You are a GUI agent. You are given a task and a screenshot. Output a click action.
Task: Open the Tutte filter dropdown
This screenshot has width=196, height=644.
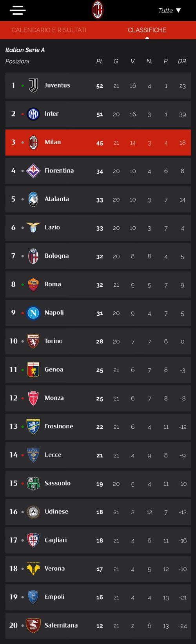point(170,11)
